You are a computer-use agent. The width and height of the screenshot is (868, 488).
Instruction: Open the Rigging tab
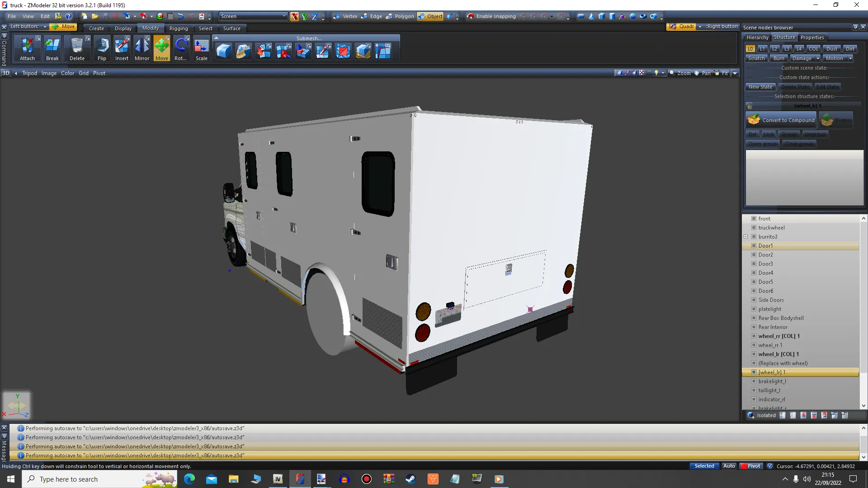point(179,28)
